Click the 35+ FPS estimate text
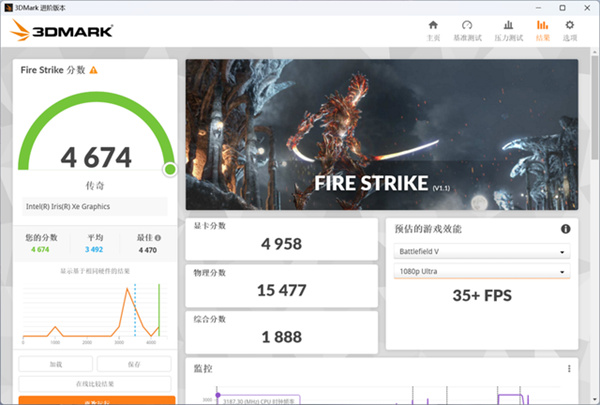600x405 pixels. 482,296
